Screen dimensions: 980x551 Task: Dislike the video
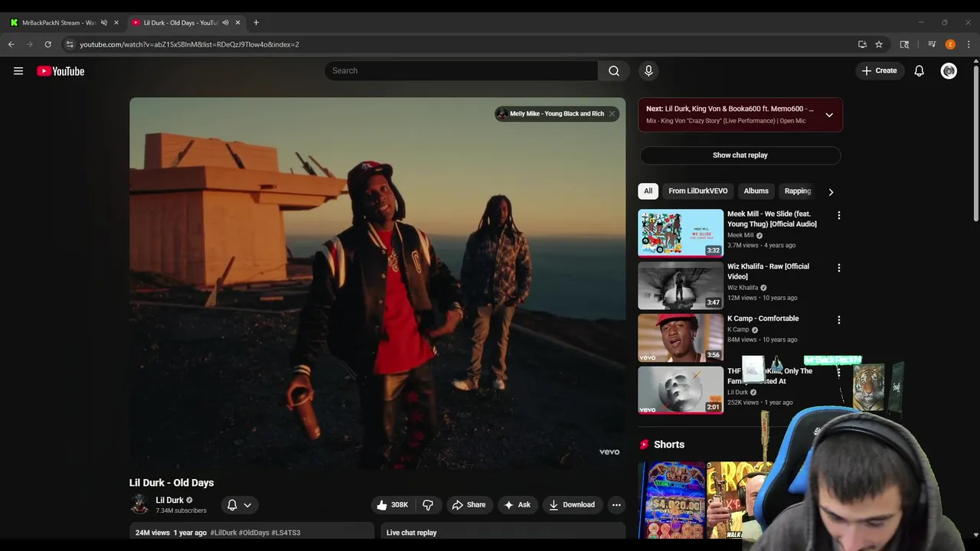point(428,505)
